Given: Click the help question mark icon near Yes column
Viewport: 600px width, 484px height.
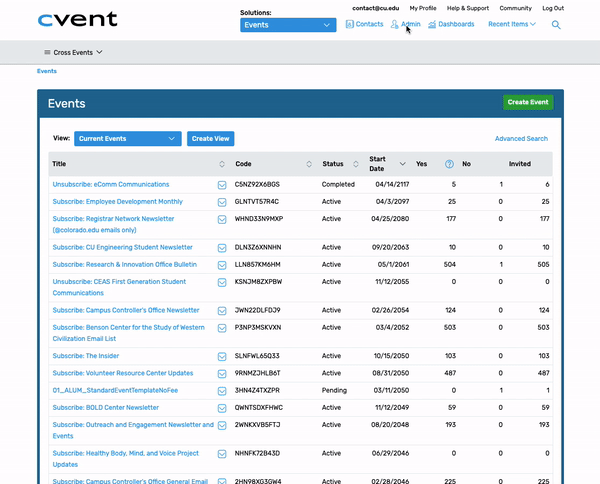Looking at the screenshot, I should (449, 164).
